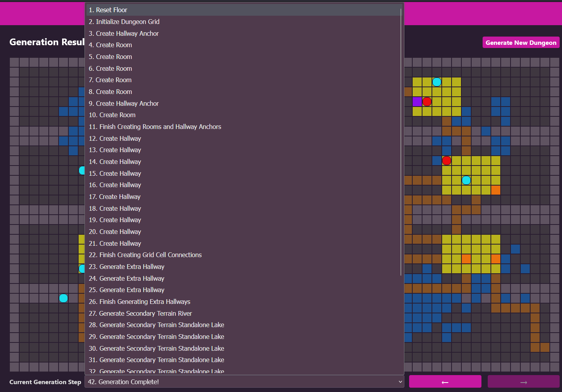Pick step 19. Create Hallway
This screenshot has width=562, height=392.
244,220
